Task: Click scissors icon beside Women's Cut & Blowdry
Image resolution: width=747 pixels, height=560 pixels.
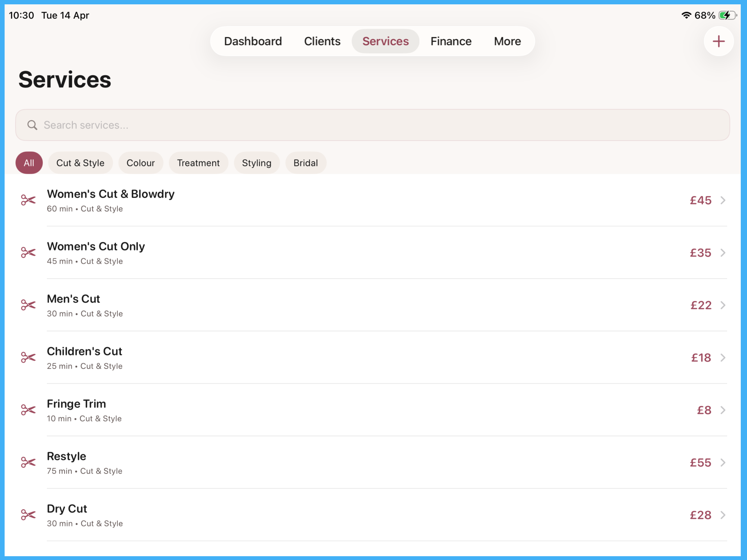Action: (29, 200)
